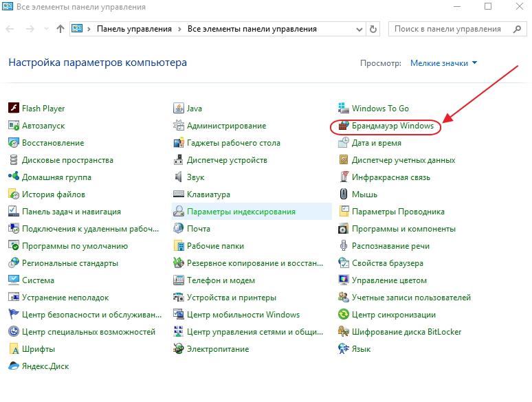Image resolution: width=532 pixels, height=402 pixels.
Task: Click the История файлов icon
Action: [14, 194]
